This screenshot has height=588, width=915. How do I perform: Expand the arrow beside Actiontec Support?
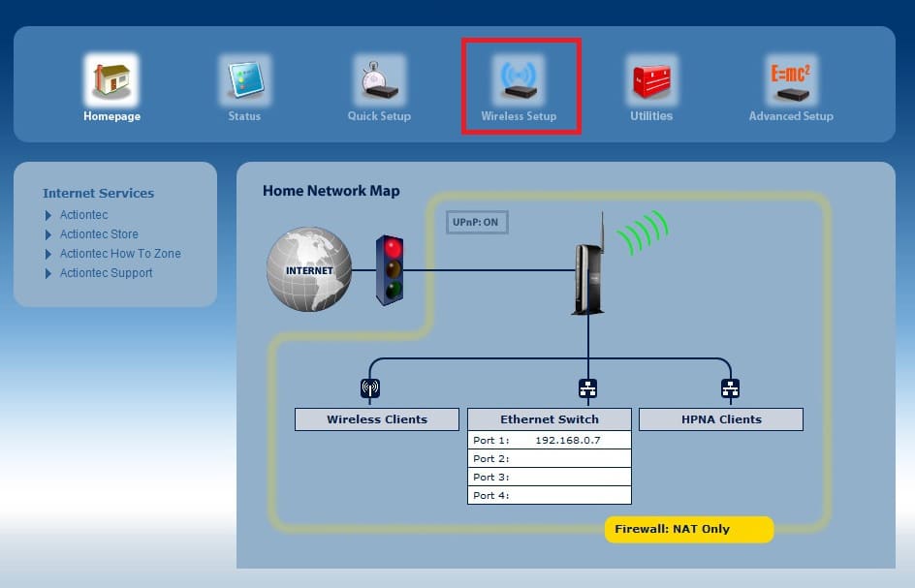[x=48, y=273]
